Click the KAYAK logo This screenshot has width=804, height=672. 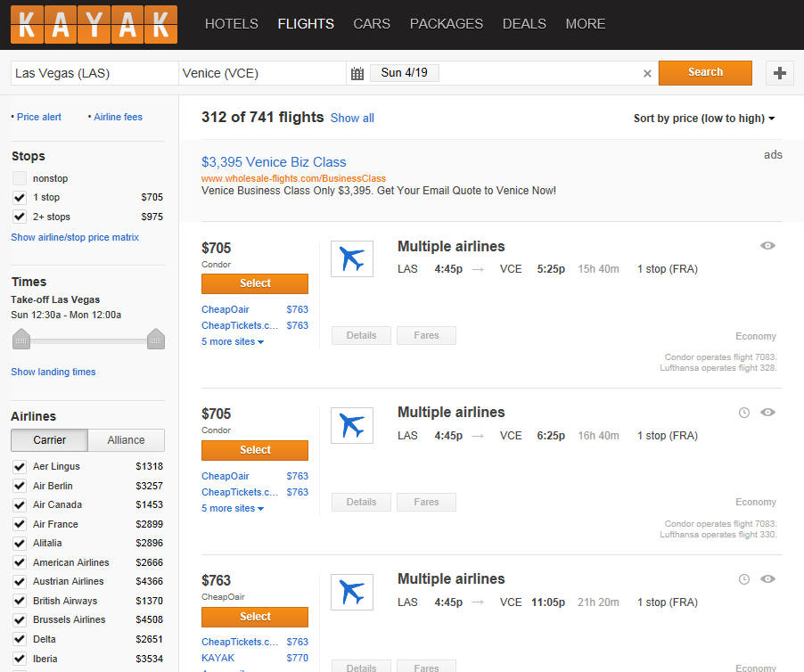tap(94, 25)
